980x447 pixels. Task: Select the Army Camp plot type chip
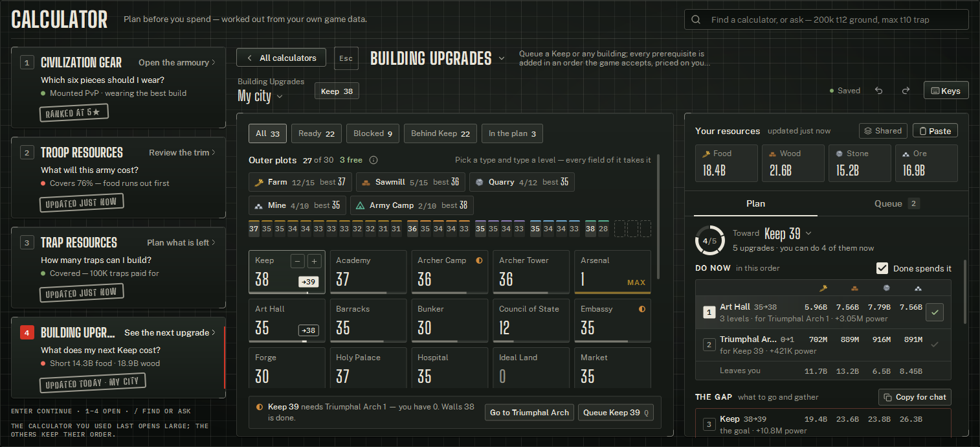[x=412, y=205]
